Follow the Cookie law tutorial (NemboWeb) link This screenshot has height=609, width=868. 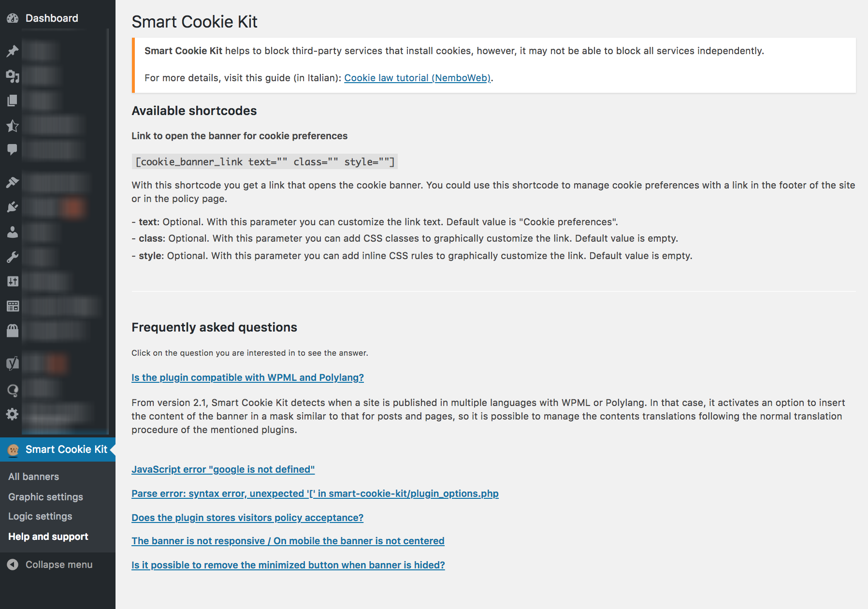point(418,78)
